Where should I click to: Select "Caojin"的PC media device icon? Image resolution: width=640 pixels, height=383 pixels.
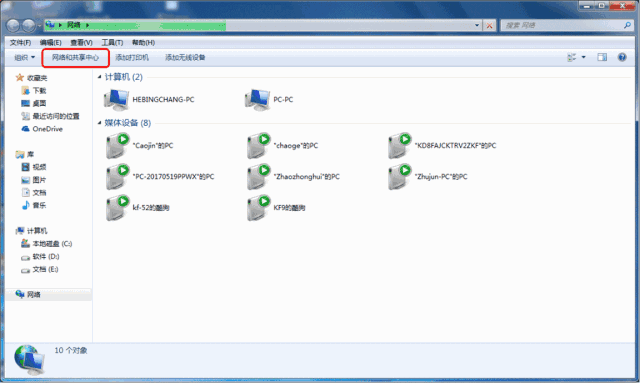point(118,146)
